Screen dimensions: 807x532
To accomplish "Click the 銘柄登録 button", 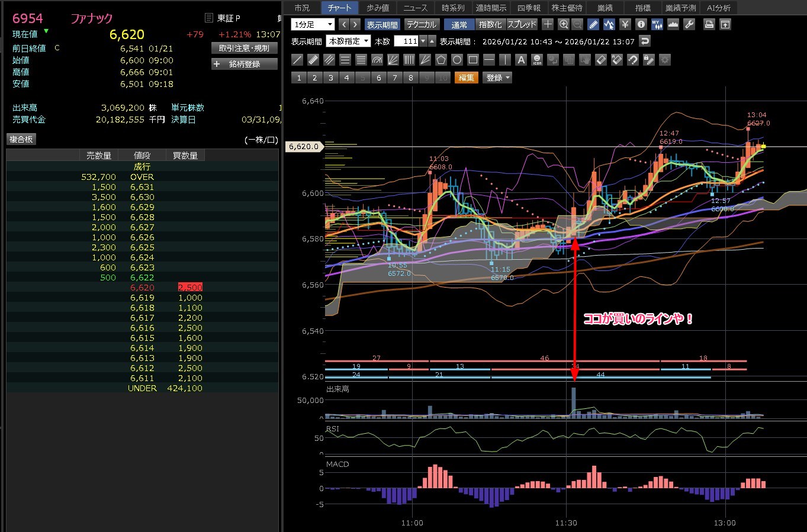I will tap(245, 64).
